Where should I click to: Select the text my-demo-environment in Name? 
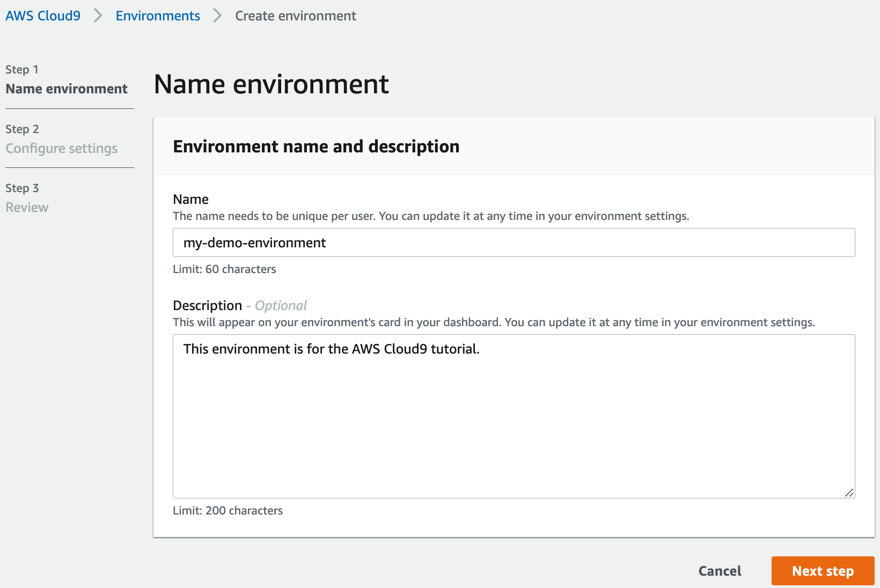pos(254,242)
